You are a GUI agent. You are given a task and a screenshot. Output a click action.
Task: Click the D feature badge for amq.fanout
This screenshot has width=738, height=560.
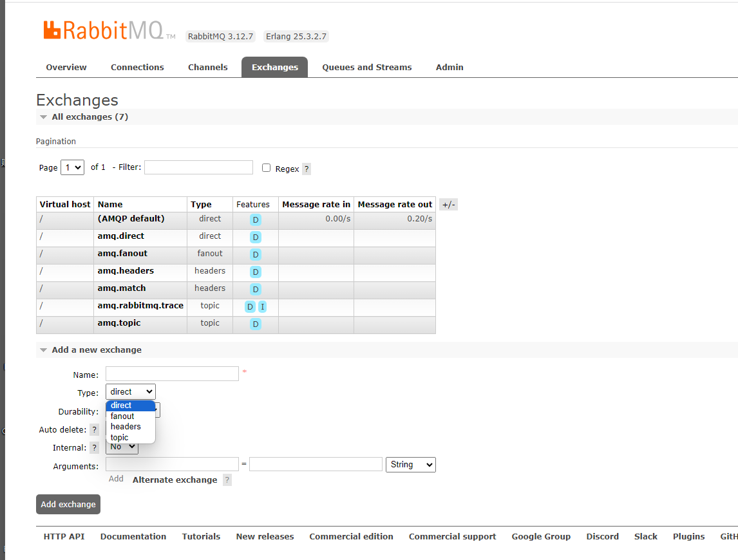[256, 255]
